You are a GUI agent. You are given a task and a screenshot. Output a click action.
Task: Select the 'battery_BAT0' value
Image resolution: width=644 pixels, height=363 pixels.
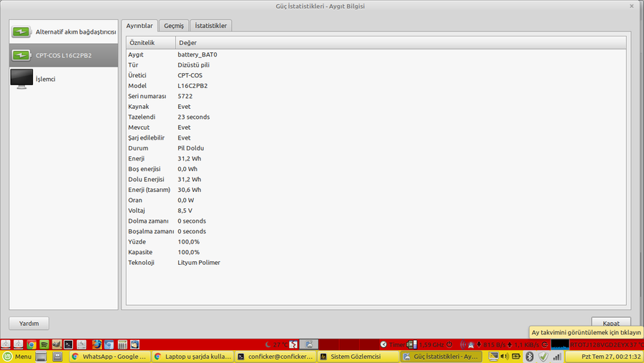coord(197,54)
